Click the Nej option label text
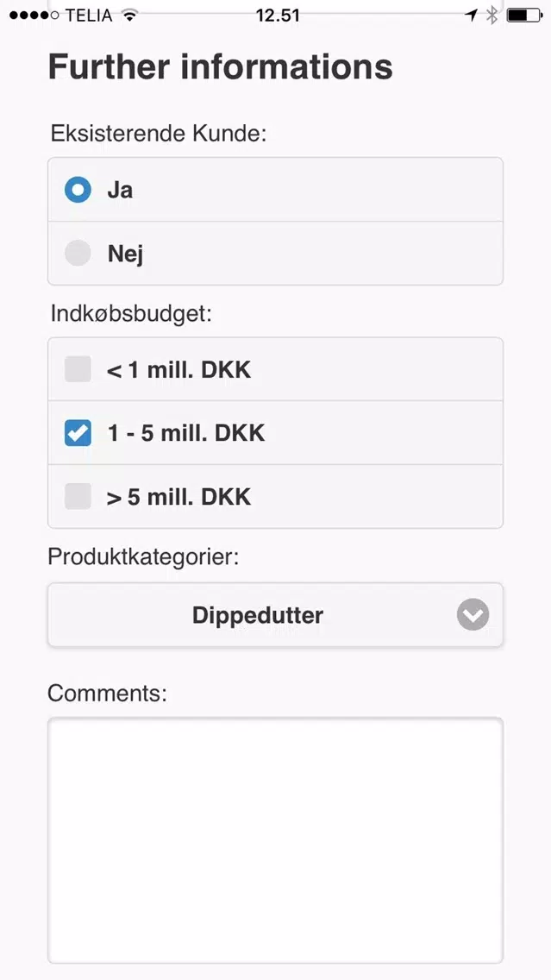Viewport: 551px width, 980px height. (125, 254)
